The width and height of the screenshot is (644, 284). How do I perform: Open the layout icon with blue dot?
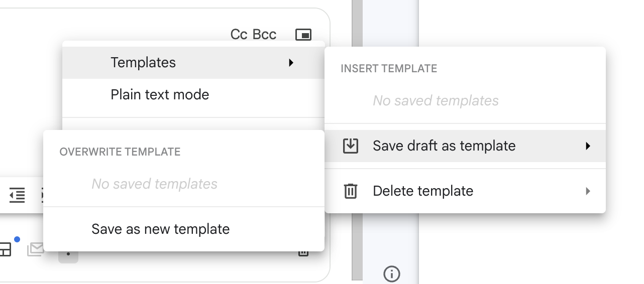click(x=5, y=249)
